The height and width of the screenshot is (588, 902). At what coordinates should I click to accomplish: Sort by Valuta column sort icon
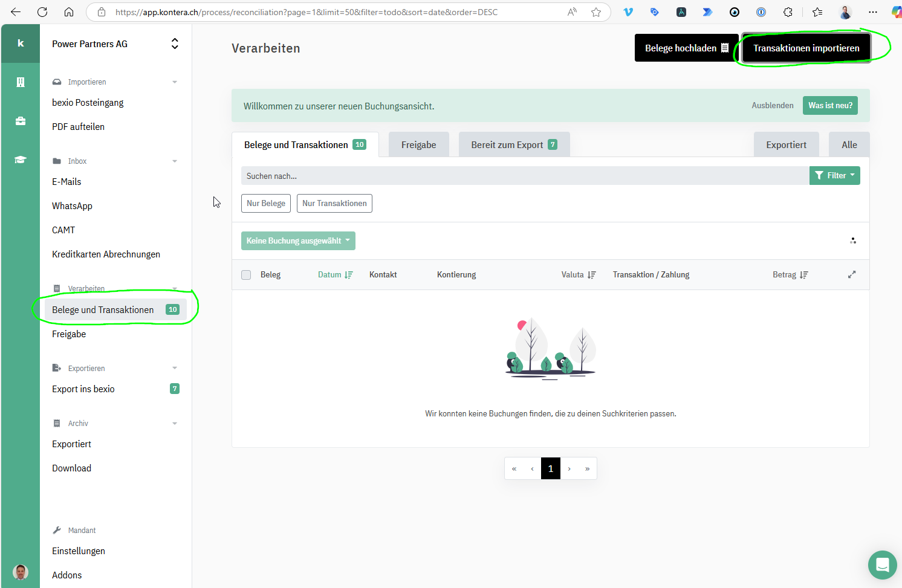(x=591, y=275)
